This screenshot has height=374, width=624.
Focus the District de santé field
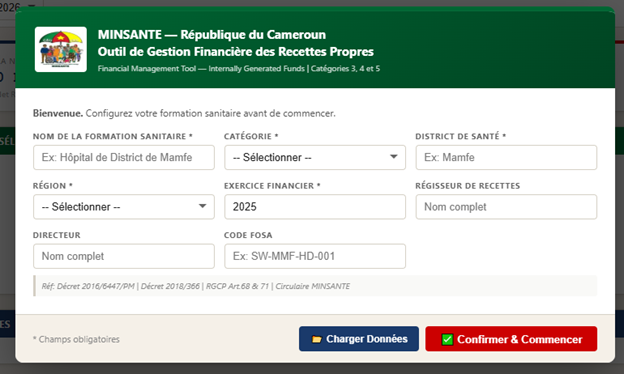click(506, 158)
